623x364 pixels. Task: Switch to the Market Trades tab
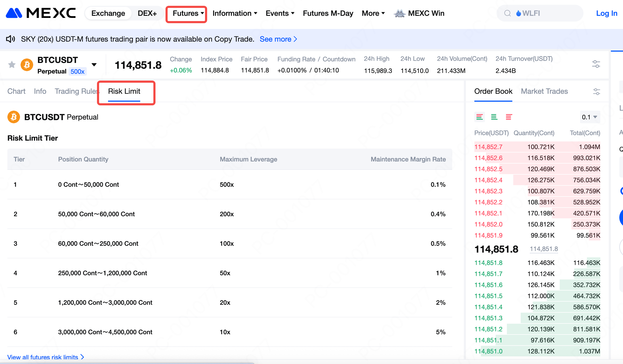coord(544,91)
